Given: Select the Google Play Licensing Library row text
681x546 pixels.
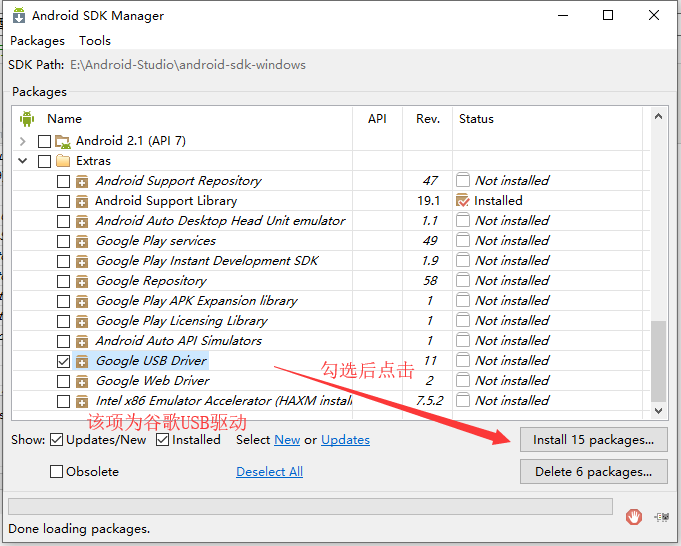Looking at the screenshot, I should (182, 321).
